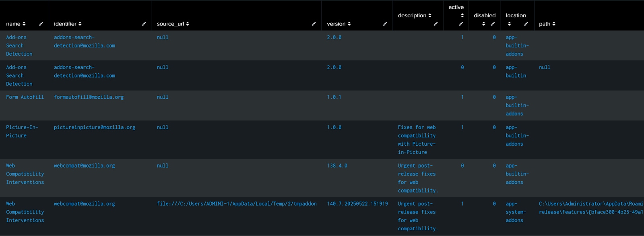Click the resize handle icon in disabled column

point(493,24)
